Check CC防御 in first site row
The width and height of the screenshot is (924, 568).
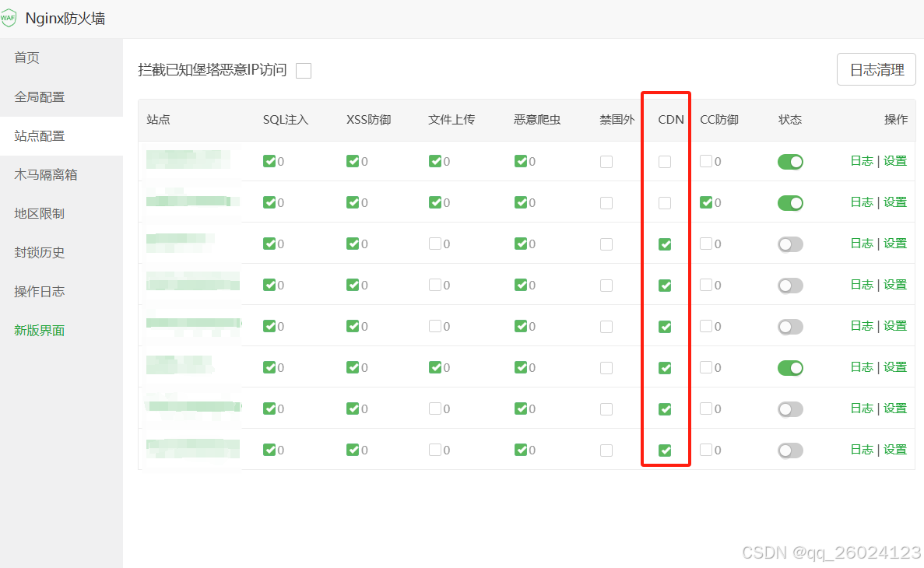pos(706,161)
